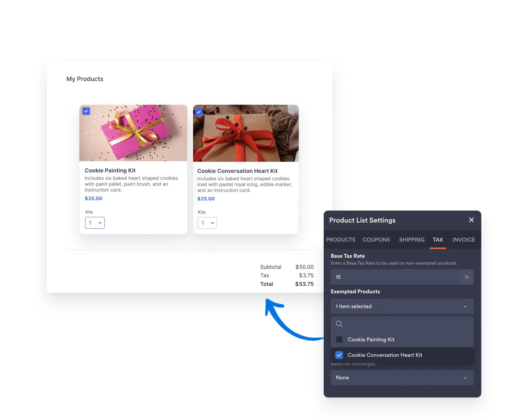This screenshot has width=510, height=420.
Task: Expand the 'None' dropdown at panel bottom
Action: [x=402, y=377]
